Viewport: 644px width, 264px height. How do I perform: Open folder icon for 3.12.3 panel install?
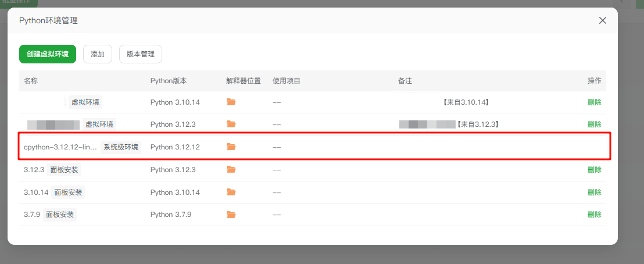pyautogui.click(x=231, y=170)
